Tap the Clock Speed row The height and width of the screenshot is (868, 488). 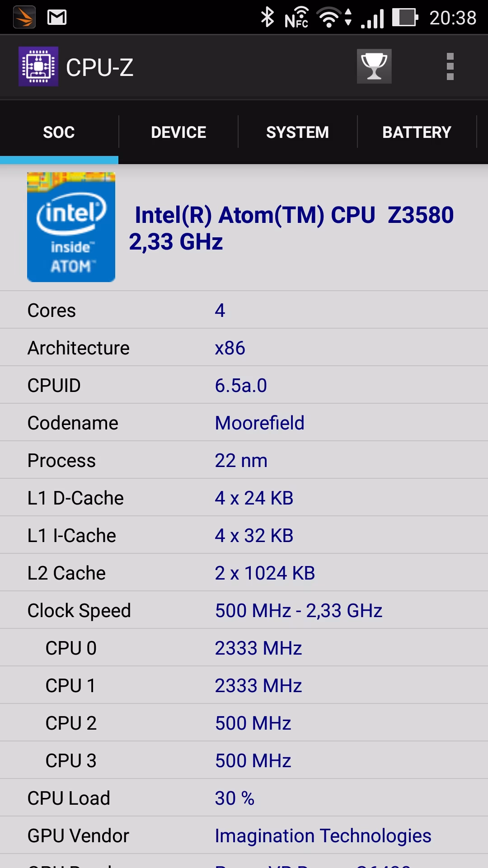coord(244,610)
